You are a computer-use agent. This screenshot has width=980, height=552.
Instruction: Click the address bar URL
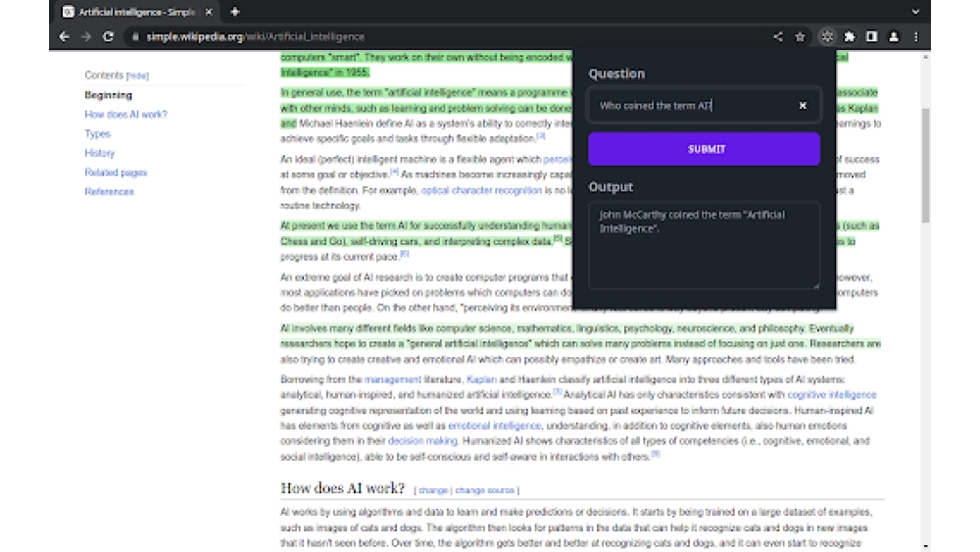click(x=255, y=37)
